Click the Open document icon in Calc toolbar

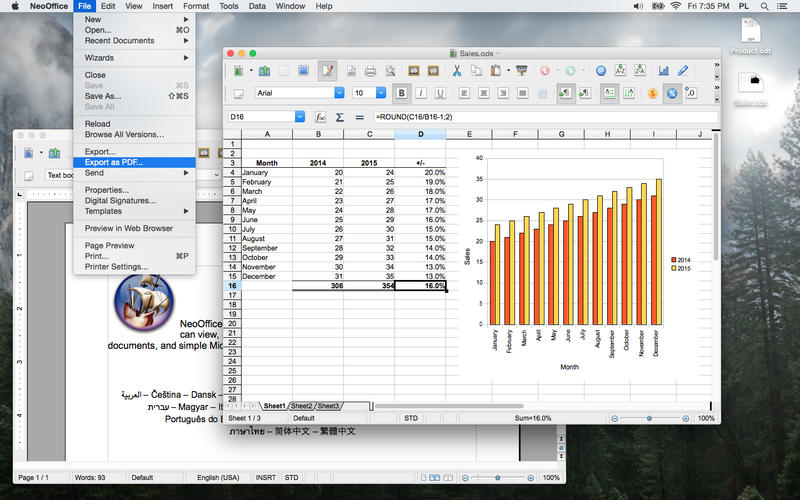click(x=264, y=70)
